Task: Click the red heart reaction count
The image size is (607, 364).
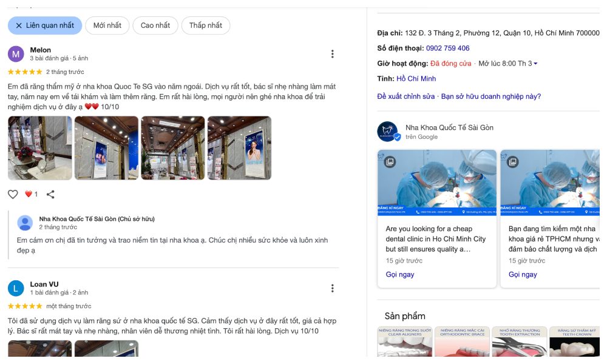Action: pyautogui.click(x=31, y=194)
